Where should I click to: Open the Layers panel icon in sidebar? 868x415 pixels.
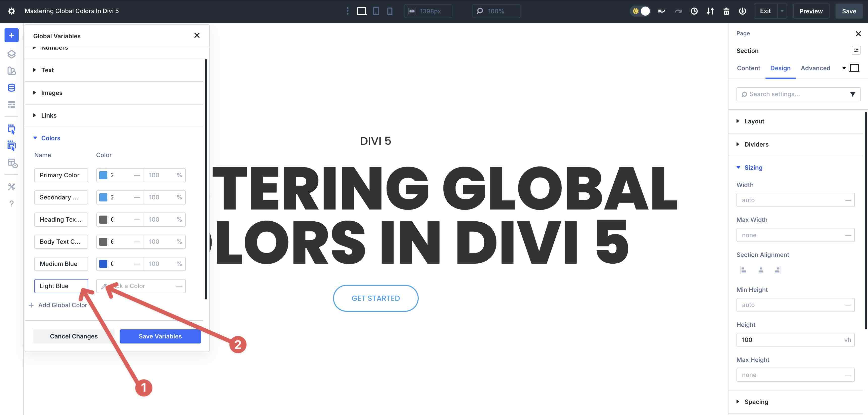[11, 54]
